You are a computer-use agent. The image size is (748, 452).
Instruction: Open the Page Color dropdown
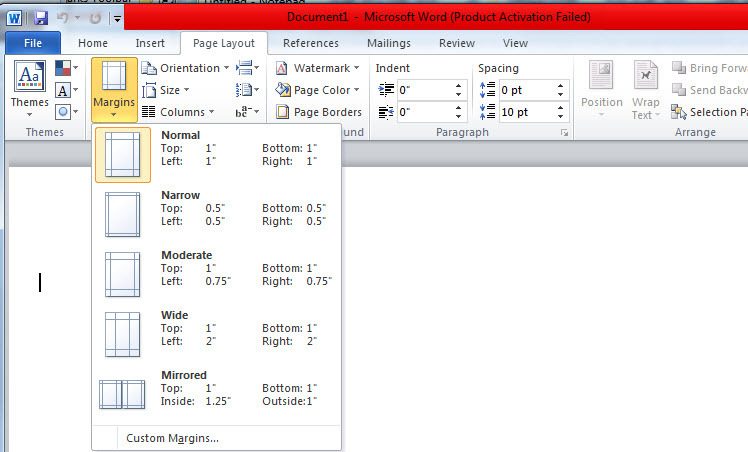click(x=317, y=90)
